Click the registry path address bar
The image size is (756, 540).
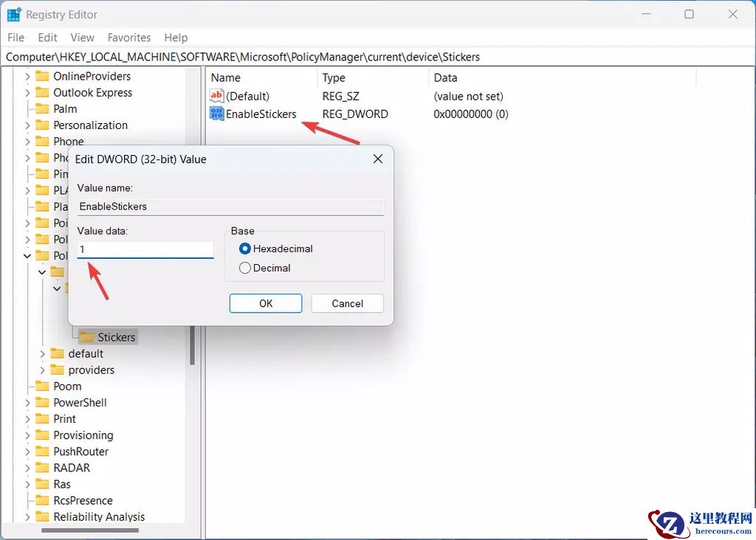[377, 57]
